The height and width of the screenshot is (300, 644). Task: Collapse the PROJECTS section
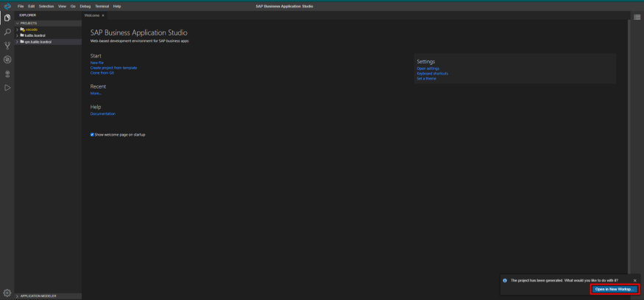click(18, 24)
